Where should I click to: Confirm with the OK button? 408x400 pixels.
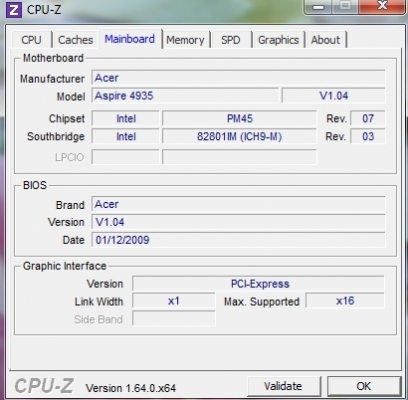[364, 386]
